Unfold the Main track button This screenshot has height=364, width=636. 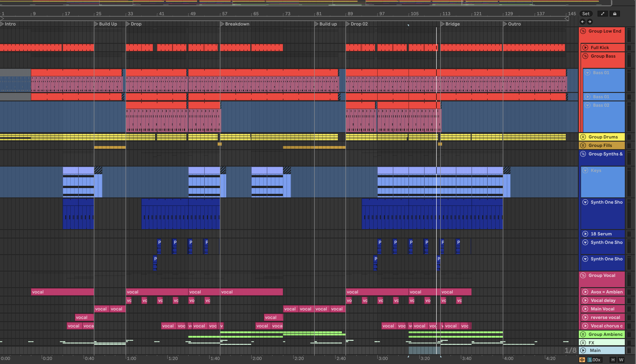pos(583,351)
